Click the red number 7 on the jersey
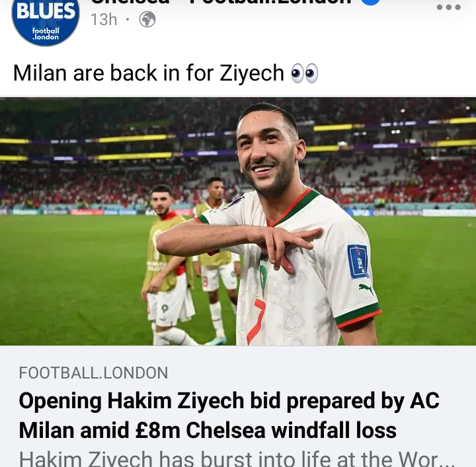Image resolution: width=476 pixels, height=467 pixels. [x=256, y=322]
